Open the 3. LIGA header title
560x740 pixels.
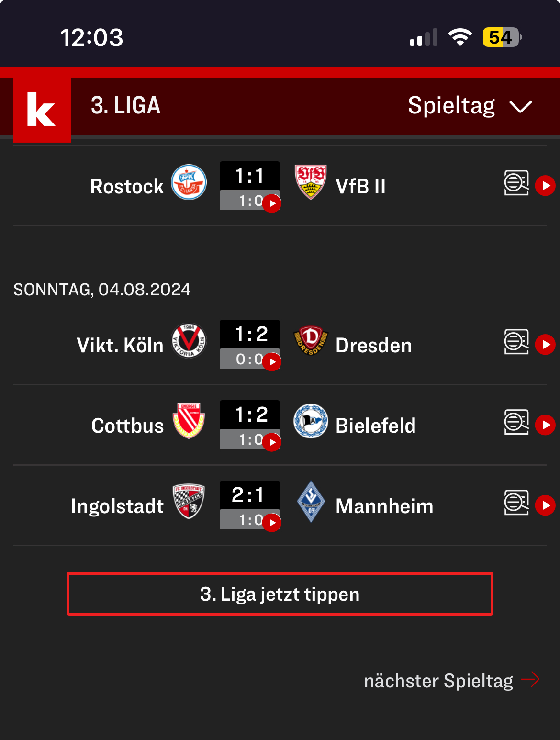126,106
